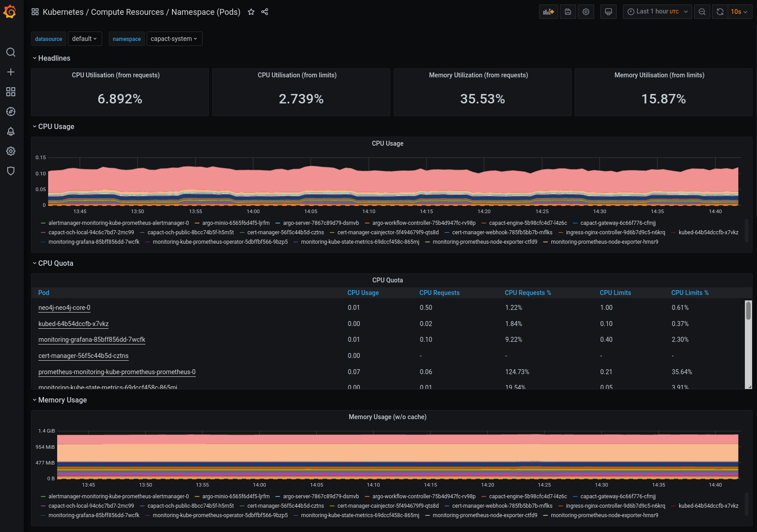Click the Share dashboard icon
This screenshot has width=757, height=532.
click(265, 12)
